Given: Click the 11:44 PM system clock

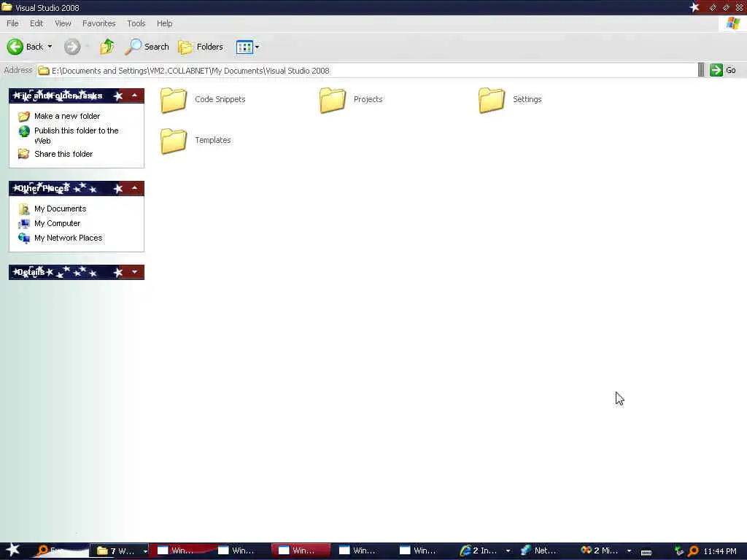Looking at the screenshot, I should 720,551.
